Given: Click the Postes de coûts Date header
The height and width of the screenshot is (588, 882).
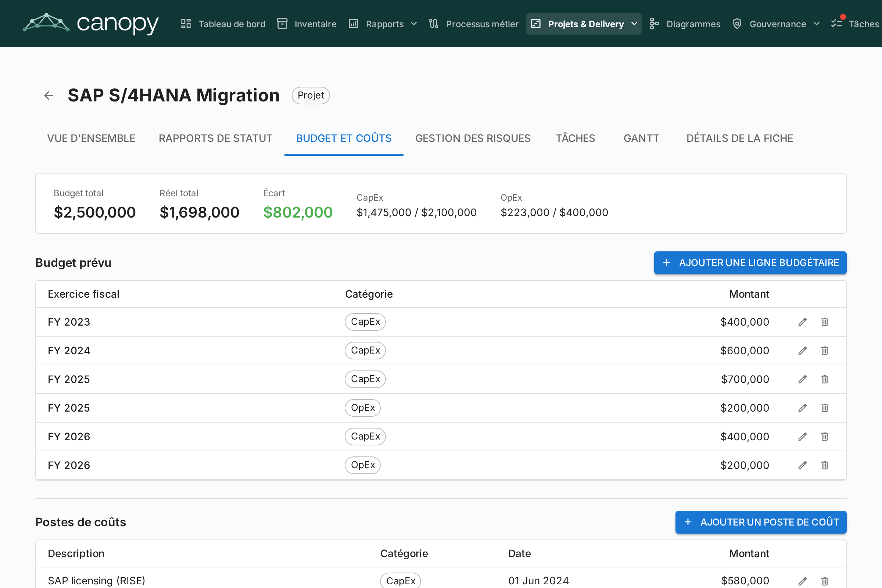Looking at the screenshot, I should [x=519, y=554].
